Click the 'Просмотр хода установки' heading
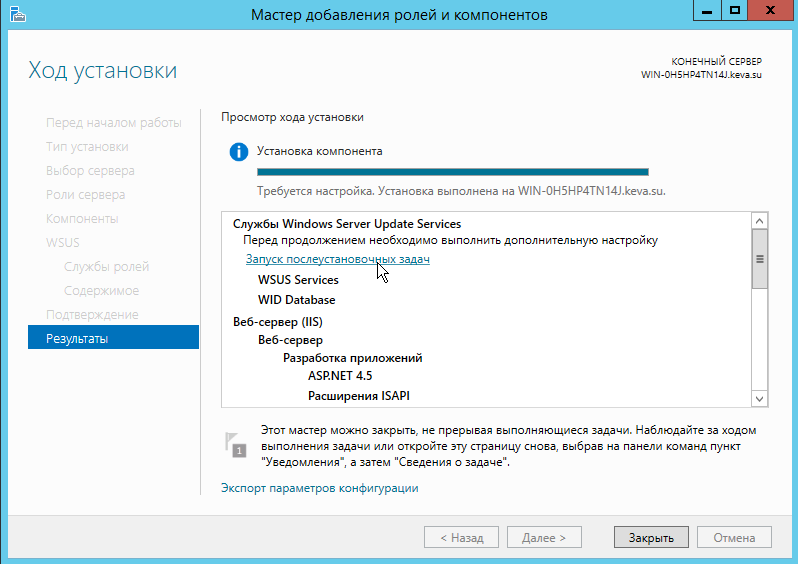Screen dimensions: 798x564 (292, 117)
